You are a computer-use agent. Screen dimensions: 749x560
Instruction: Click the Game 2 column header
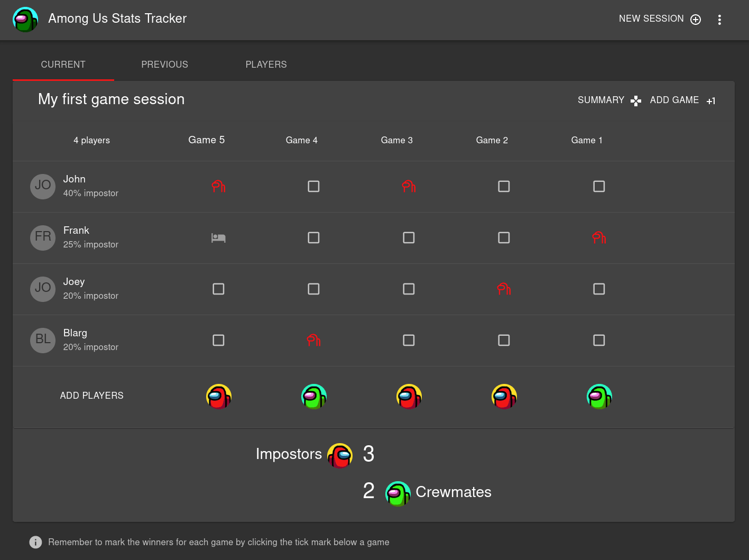point(492,140)
